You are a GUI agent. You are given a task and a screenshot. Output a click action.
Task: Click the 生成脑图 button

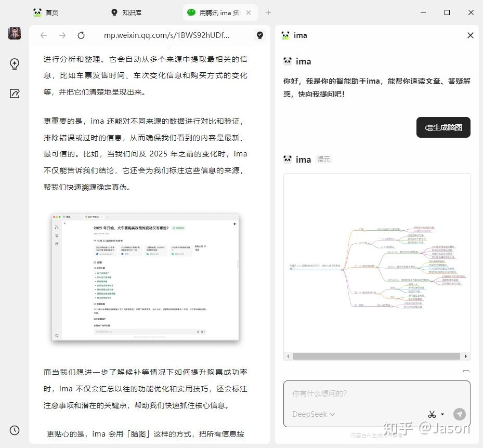click(443, 127)
